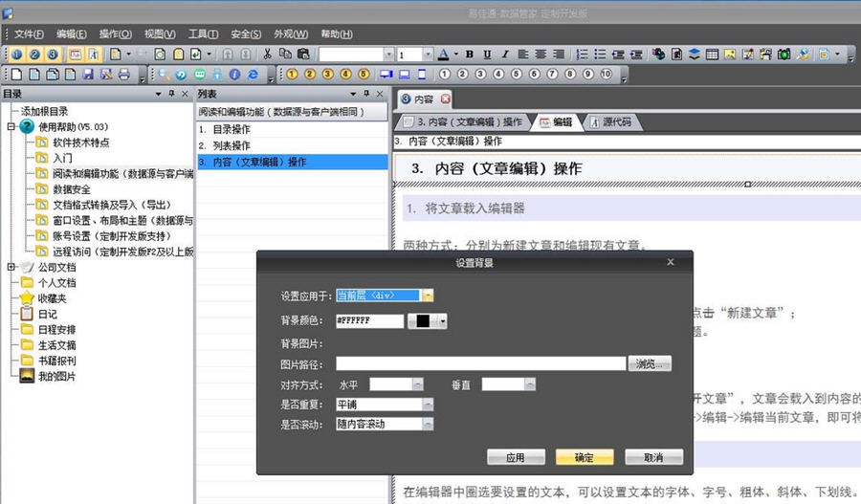The width and height of the screenshot is (861, 504).
Task: Open the 文件(F) menu
Action: (29, 34)
